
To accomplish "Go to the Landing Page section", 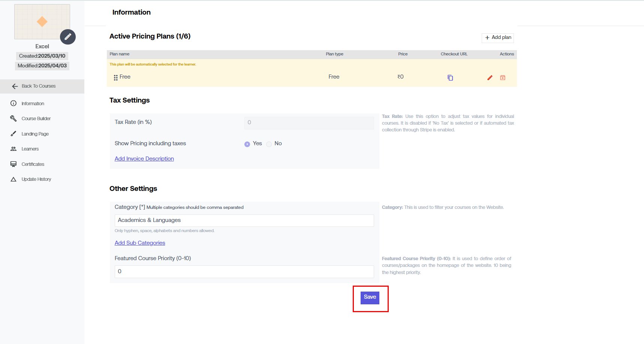I will click(x=35, y=134).
